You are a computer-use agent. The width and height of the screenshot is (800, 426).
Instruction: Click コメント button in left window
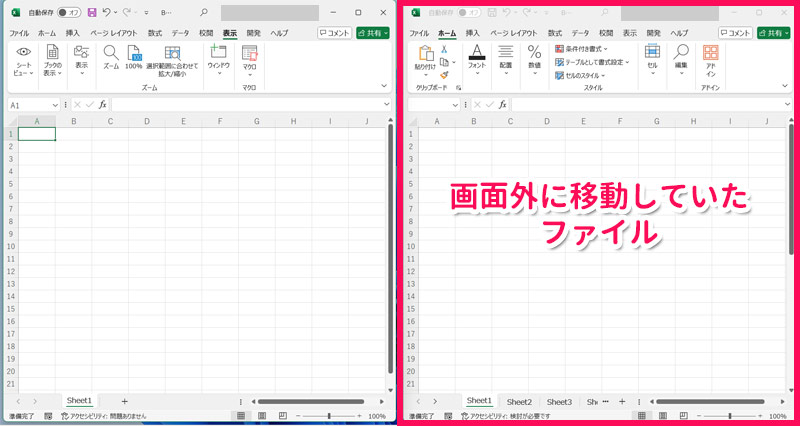click(x=335, y=33)
